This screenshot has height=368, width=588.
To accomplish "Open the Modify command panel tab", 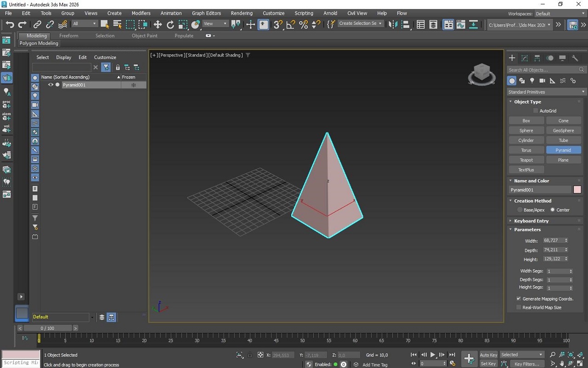I will pos(525,58).
